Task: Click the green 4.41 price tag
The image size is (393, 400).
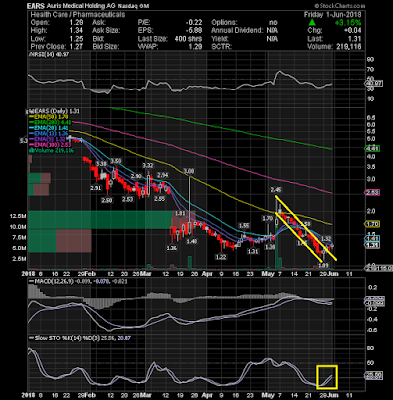Action: [374, 149]
